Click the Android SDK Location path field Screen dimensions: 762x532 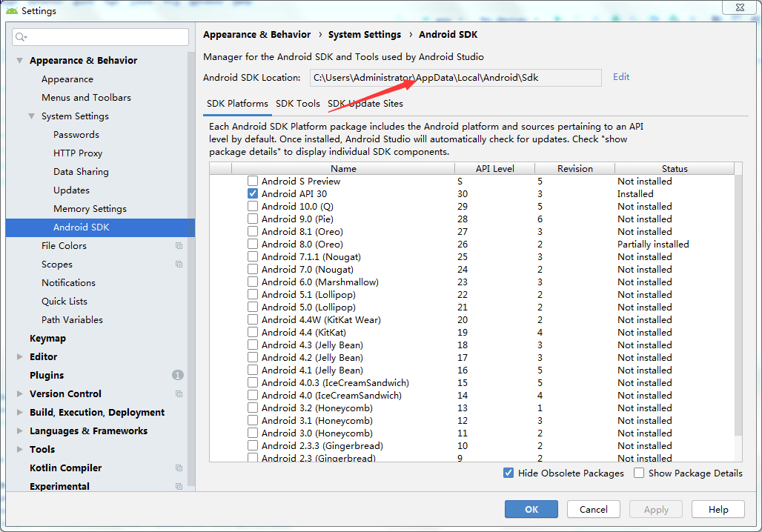tap(456, 78)
